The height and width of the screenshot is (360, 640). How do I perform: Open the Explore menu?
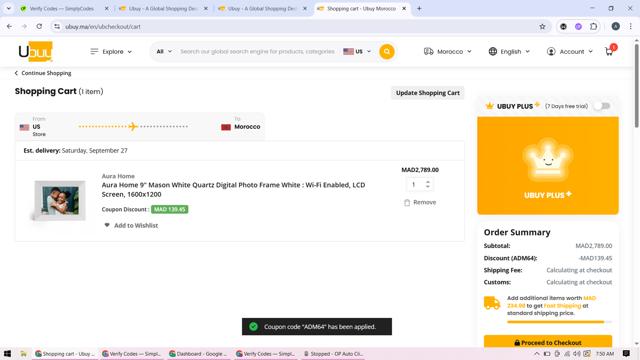tap(111, 51)
